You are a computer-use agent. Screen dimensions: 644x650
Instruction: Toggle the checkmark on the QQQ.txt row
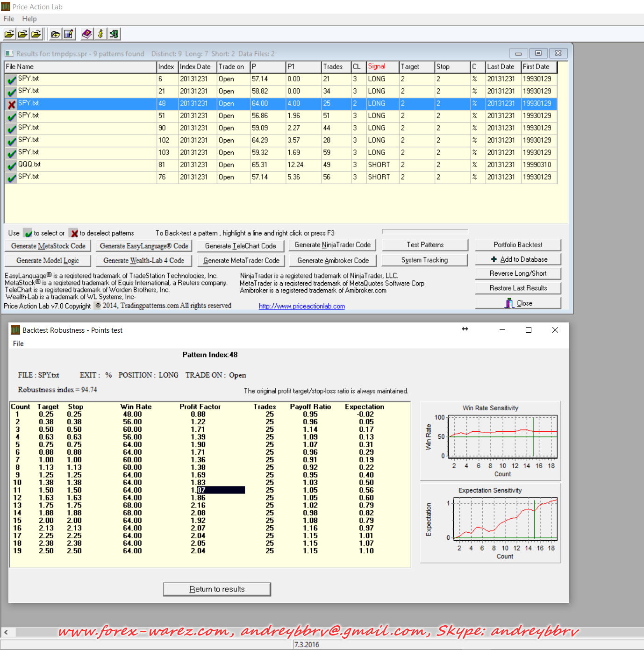pyautogui.click(x=12, y=165)
